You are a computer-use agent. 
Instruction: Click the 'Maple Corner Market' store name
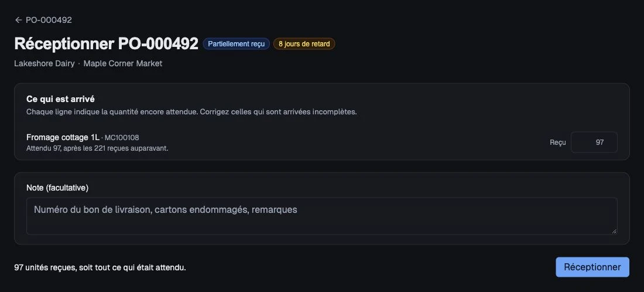tap(123, 63)
